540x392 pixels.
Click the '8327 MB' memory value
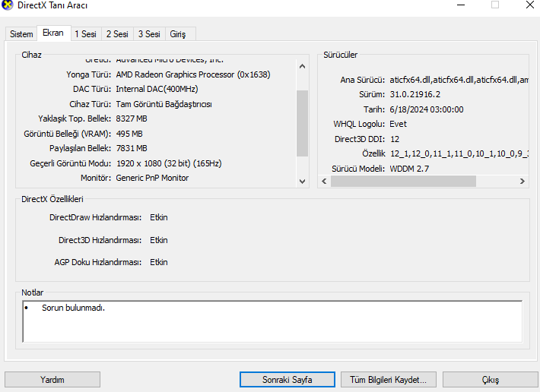click(132, 119)
